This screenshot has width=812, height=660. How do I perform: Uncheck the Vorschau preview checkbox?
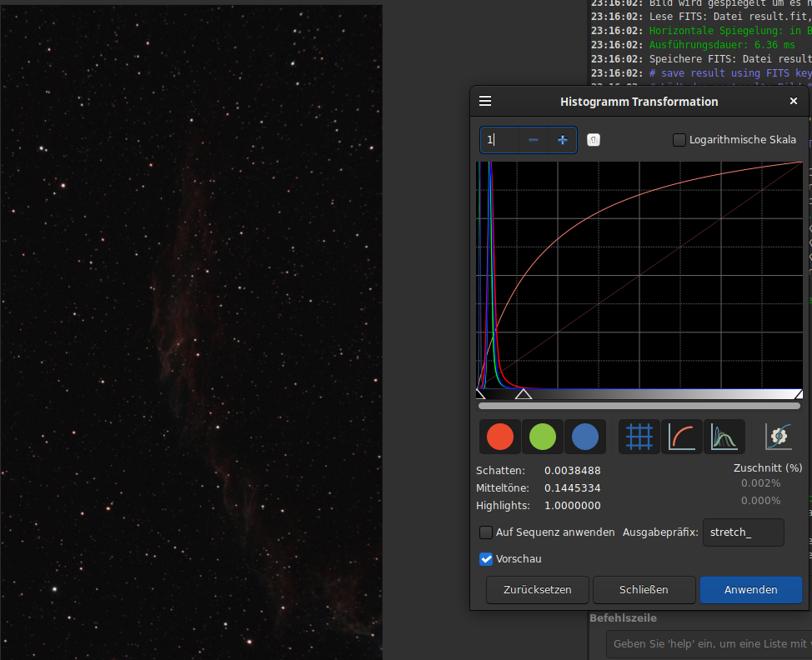coord(486,559)
